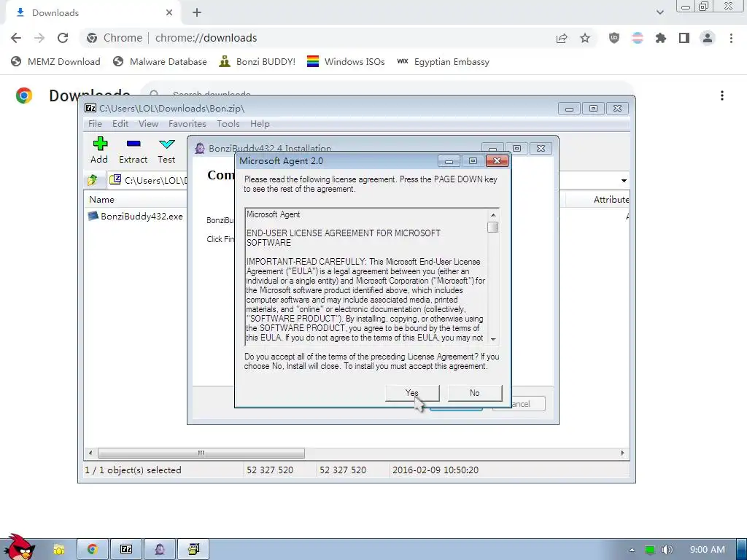
Task: Select BonziBuddy432.exe in the file list
Action: pos(136,216)
